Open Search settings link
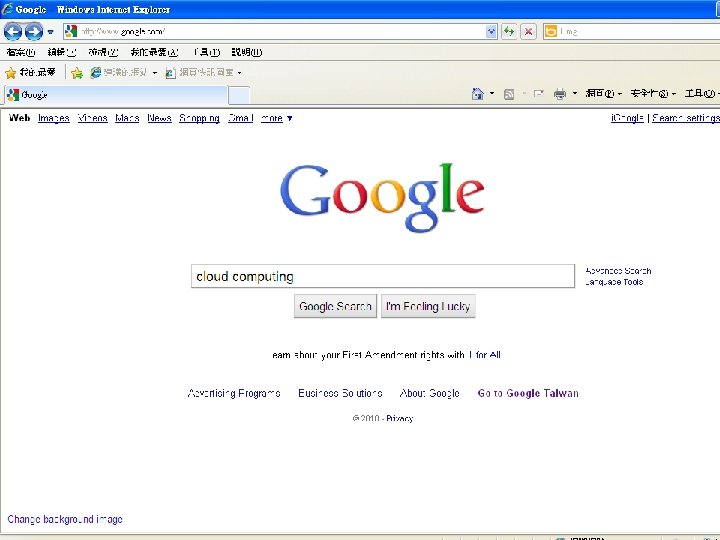 tap(686, 118)
